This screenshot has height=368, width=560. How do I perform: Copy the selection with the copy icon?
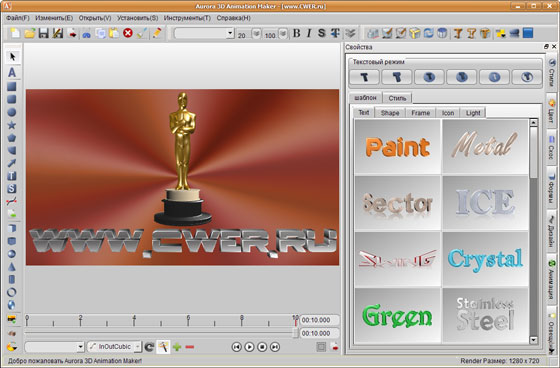pyautogui.click(x=100, y=33)
